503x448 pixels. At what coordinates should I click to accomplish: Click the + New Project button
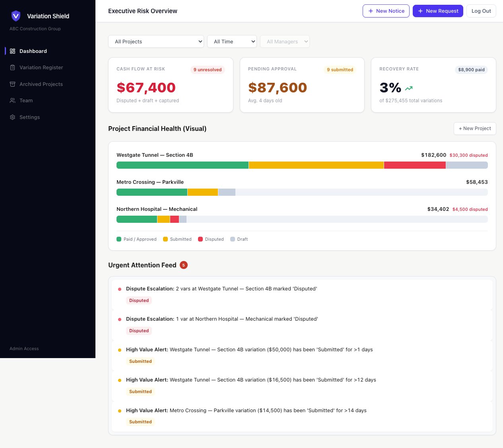475,129
